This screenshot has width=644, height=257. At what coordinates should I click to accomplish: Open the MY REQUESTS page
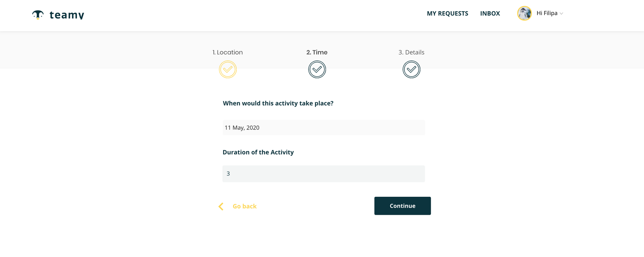pos(447,14)
